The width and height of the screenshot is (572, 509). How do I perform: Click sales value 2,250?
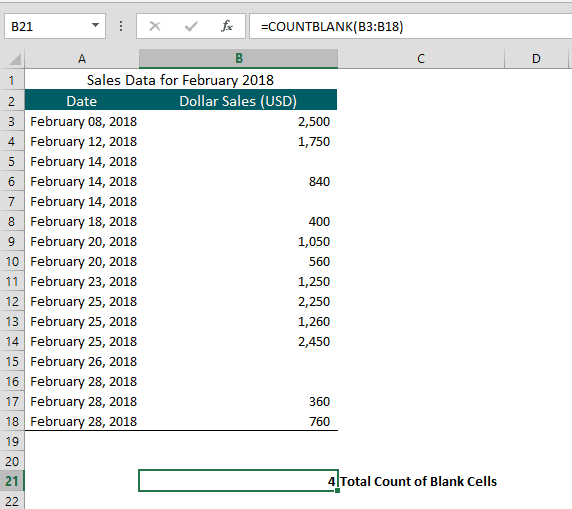(x=314, y=301)
